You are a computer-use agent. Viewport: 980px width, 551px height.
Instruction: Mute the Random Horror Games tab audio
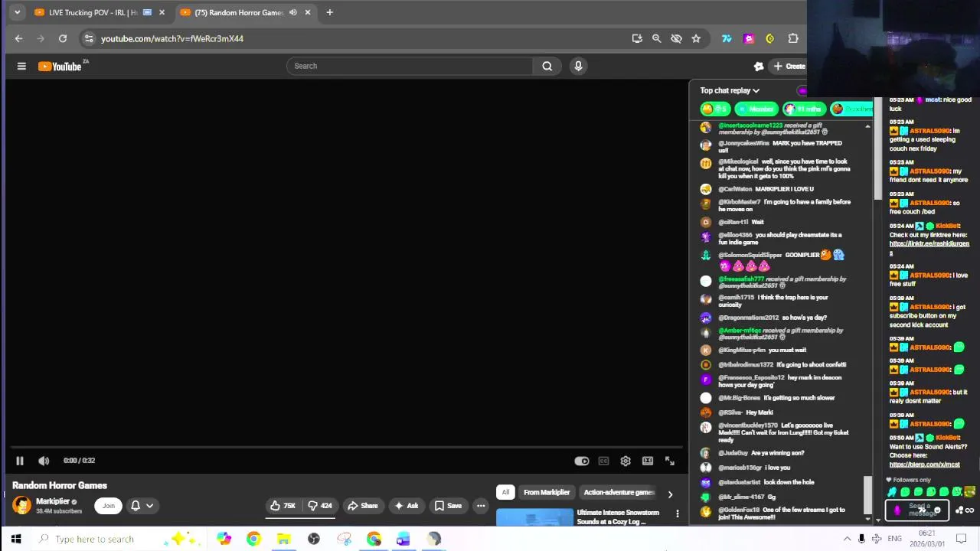click(x=292, y=12)
